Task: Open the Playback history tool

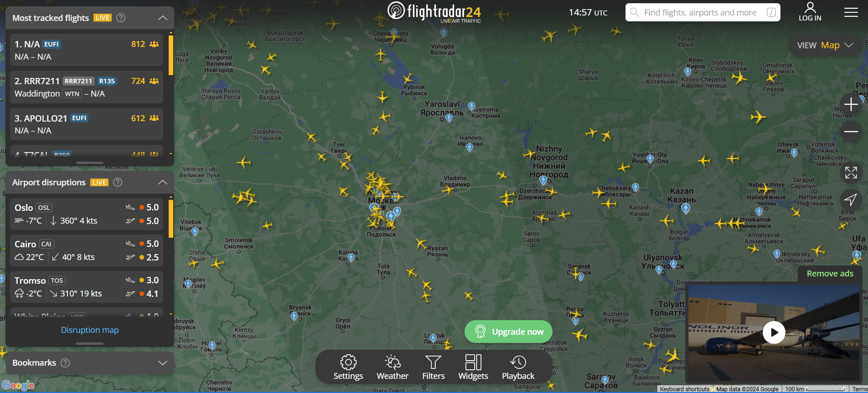Action: click(x=518, y=367)
